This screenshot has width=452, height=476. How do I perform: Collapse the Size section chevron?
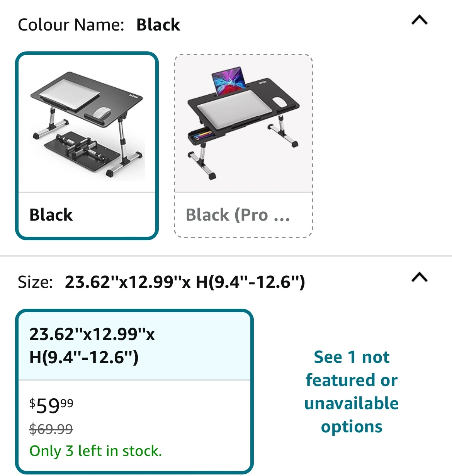click(420, 277)
